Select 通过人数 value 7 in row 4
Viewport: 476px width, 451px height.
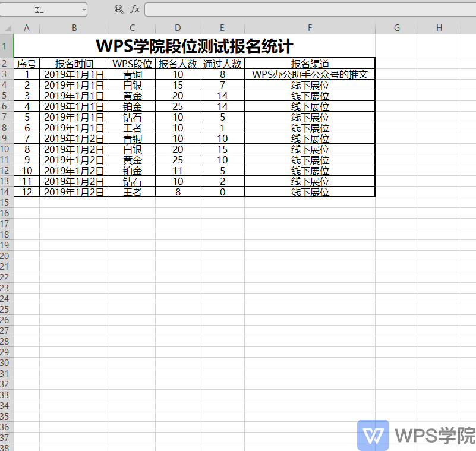point(222,85)
